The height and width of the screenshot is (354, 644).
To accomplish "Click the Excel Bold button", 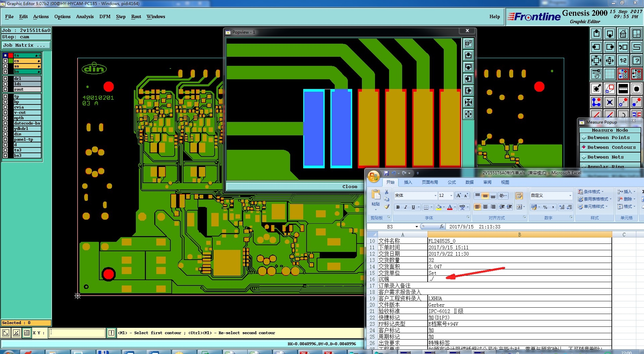I will (x=398, y=207).
